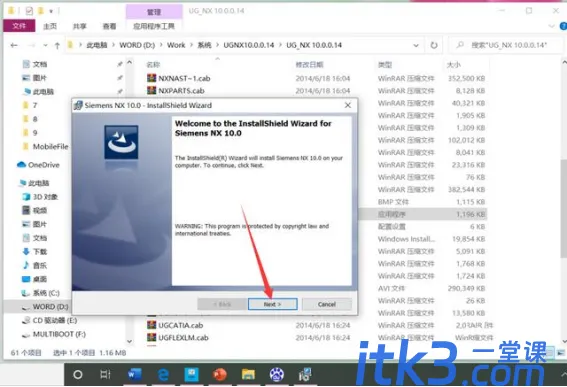Screen dimensions: 567x387
Task: Open Baidu paw app on taskbar
Action: (277, 375)
